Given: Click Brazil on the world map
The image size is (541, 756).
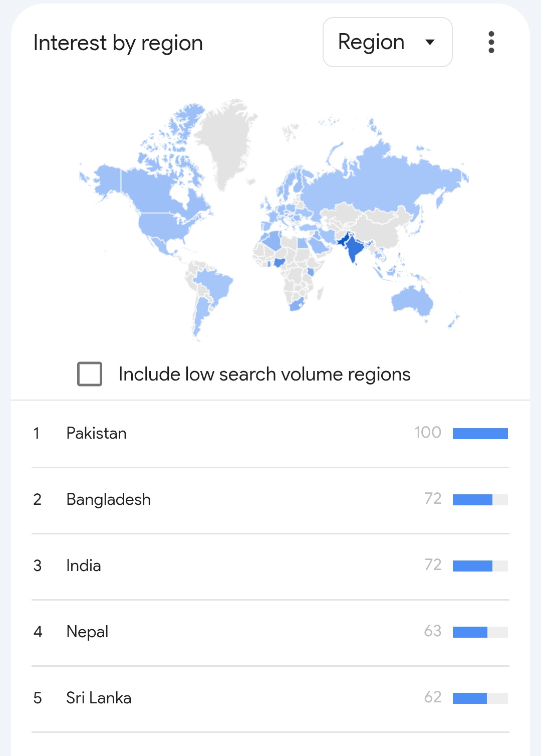Looking at the screenshot, I should pos(214,285).
